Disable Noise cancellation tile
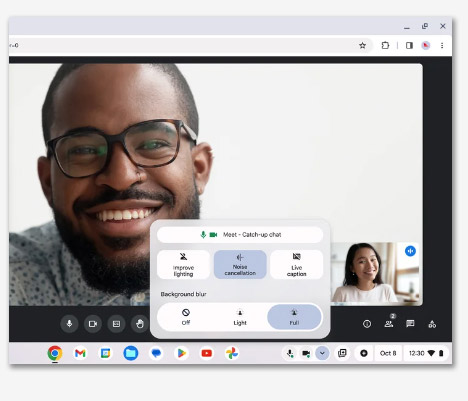This screenshot has width=468, height=401. tap(240, 265)
